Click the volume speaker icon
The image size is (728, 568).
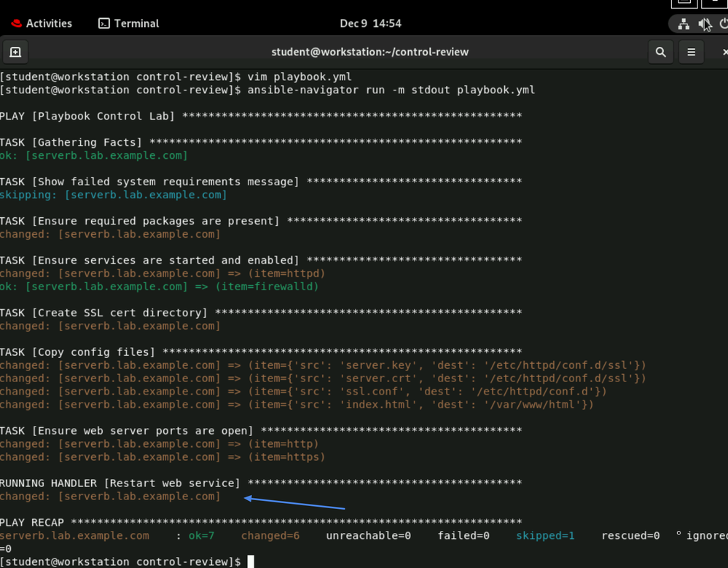pos(703,24)
